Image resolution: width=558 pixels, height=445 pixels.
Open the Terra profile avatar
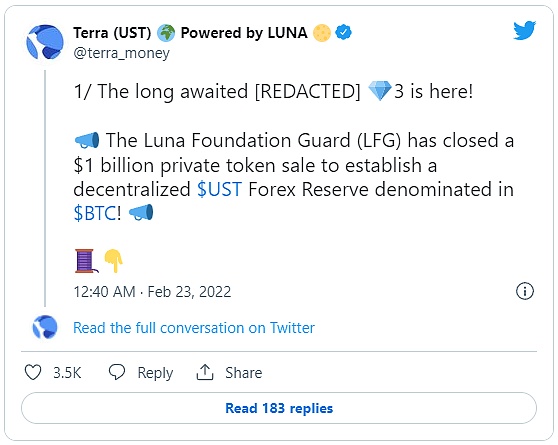coord(45,42)
